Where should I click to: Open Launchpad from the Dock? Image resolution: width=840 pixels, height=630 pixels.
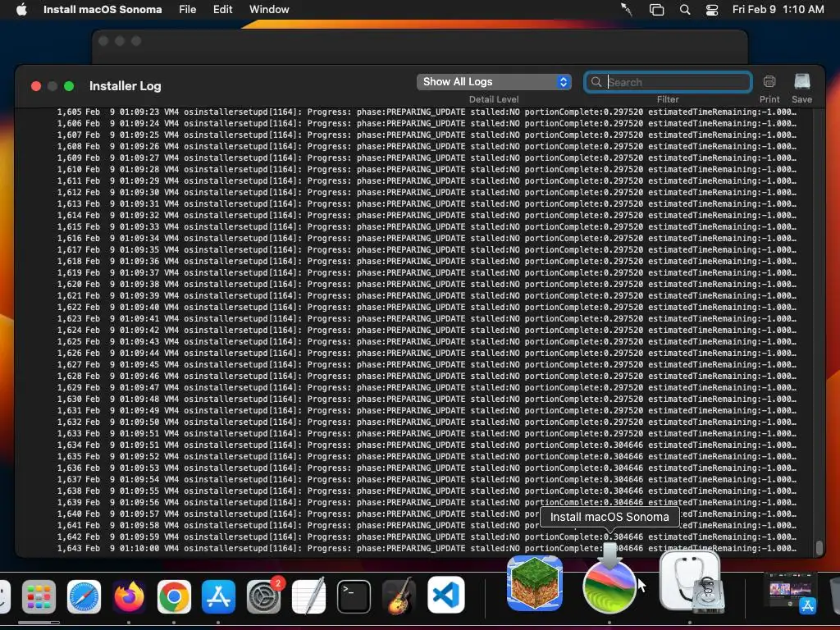tap(39, 596)
